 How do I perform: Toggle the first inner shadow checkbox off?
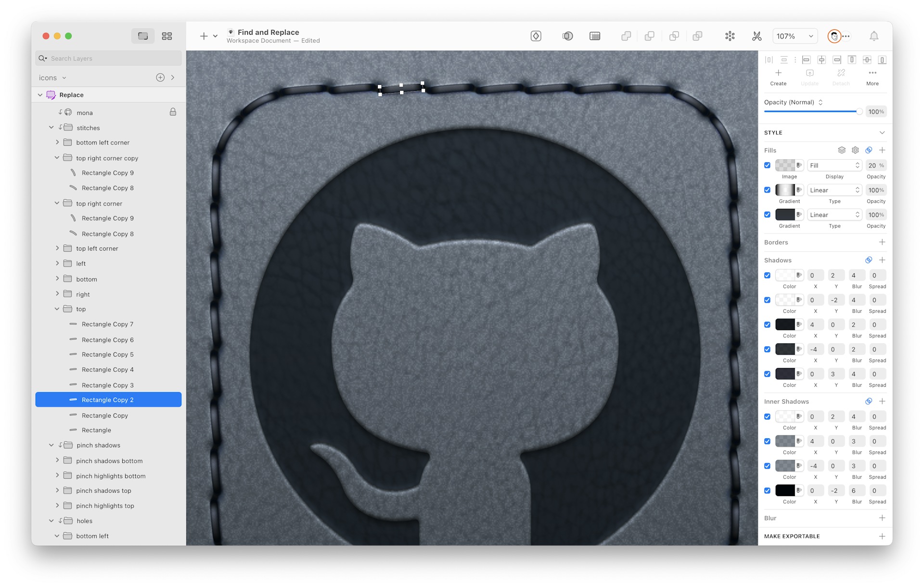tap(768, 416)
